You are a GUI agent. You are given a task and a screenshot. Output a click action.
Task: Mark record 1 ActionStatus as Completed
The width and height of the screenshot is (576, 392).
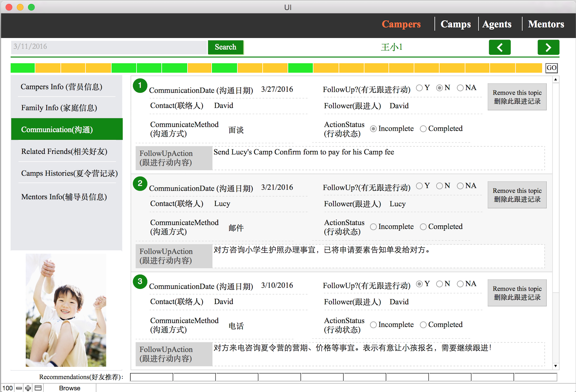click(x=423, y=129)
